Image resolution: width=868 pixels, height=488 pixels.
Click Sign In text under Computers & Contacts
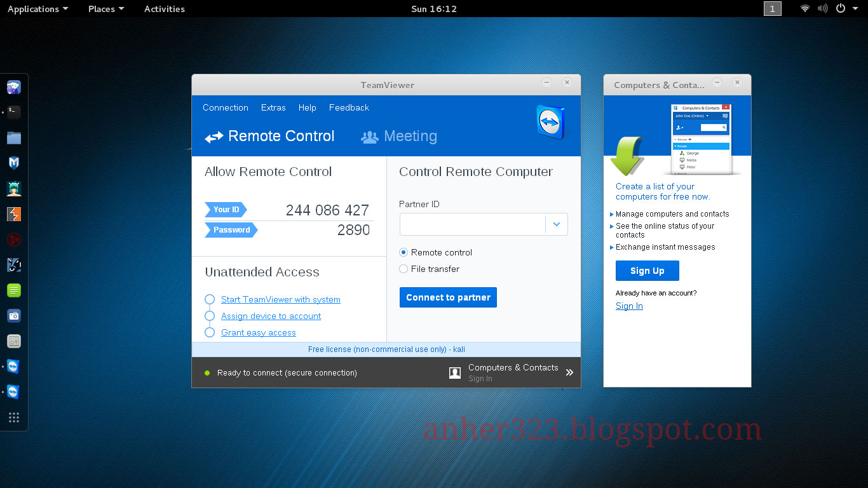tap(480, 379)
